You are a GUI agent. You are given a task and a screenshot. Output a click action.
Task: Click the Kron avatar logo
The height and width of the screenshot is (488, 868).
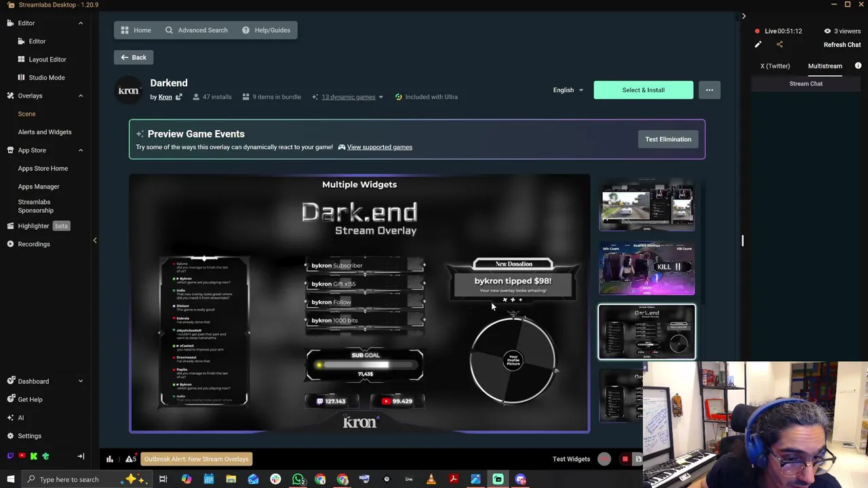[128, 90]
